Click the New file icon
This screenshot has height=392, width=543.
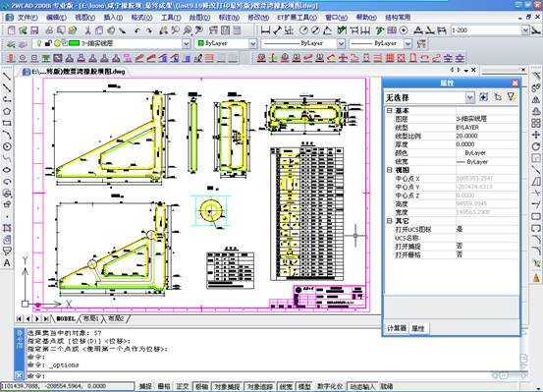[12, 30]
